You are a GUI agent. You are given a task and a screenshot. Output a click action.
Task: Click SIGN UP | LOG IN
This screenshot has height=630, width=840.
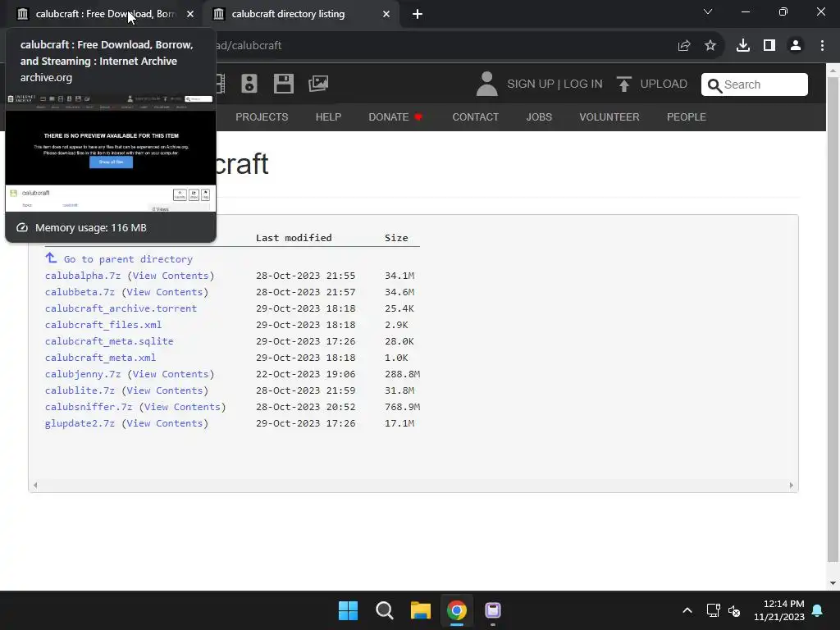point(555,84)
